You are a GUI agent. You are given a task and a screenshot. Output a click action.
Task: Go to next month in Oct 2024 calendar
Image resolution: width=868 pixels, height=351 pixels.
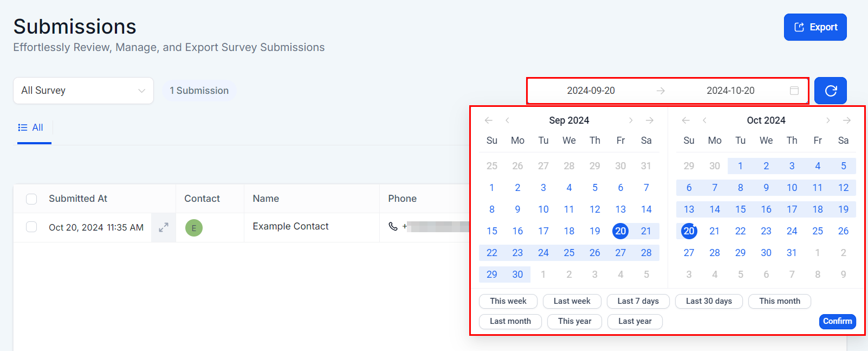pyautogui.click(x=828, y=120)
